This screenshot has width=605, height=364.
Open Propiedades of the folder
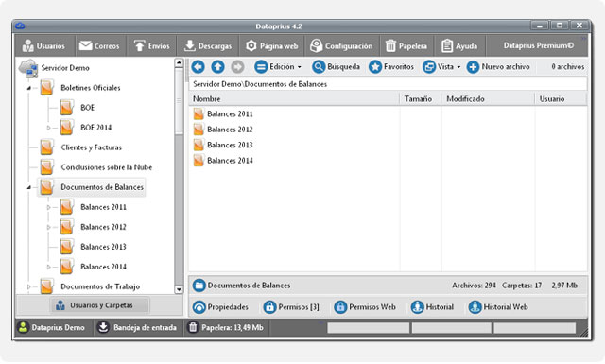point(220,307)
